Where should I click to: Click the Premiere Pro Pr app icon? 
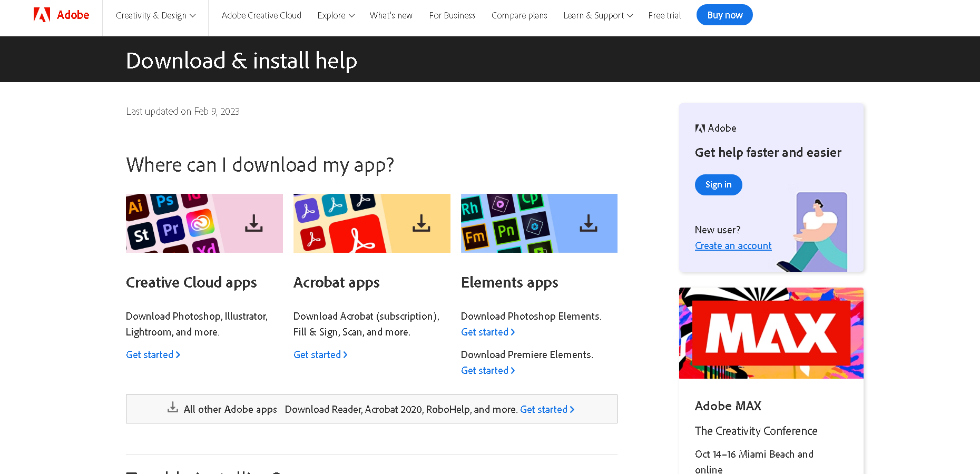pos(171,229)
